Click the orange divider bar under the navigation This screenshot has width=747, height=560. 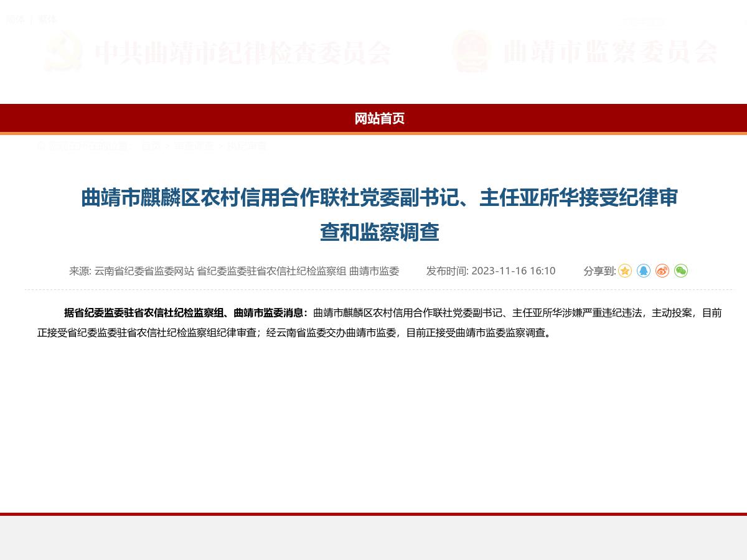[x=374, y=132]
